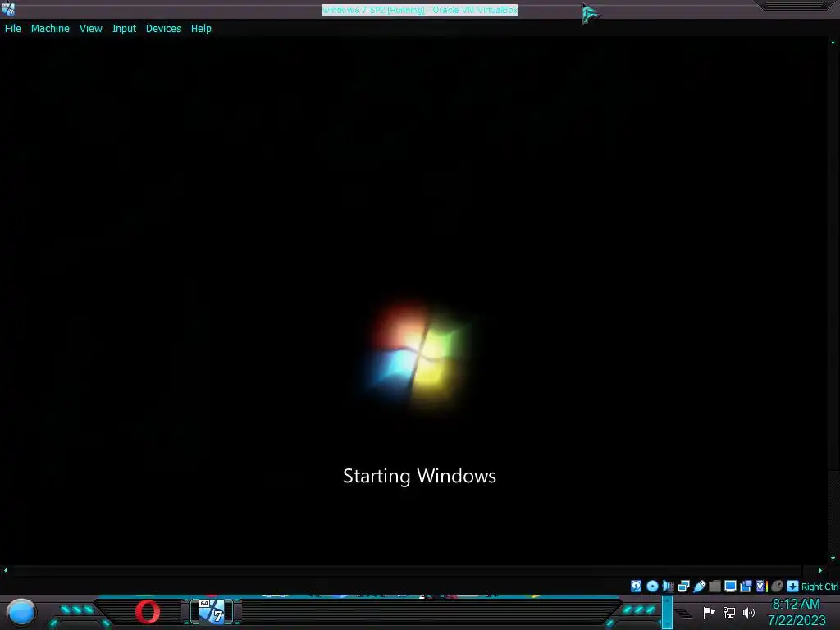Open the File menu
This screenshot has height=630, width=840.
click(x=13, y=29)
